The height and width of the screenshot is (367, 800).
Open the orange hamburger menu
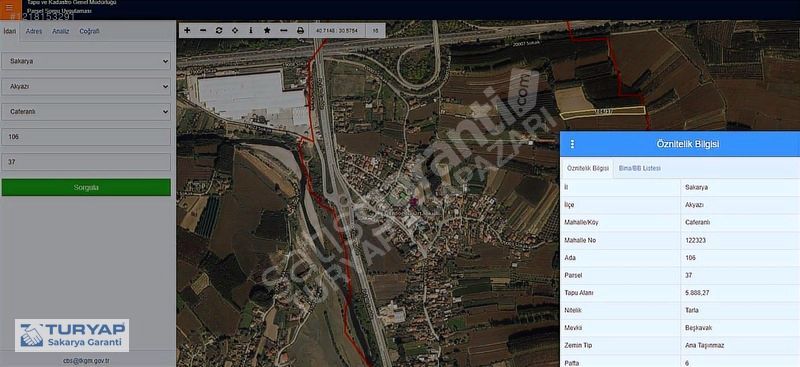[10, 8]
